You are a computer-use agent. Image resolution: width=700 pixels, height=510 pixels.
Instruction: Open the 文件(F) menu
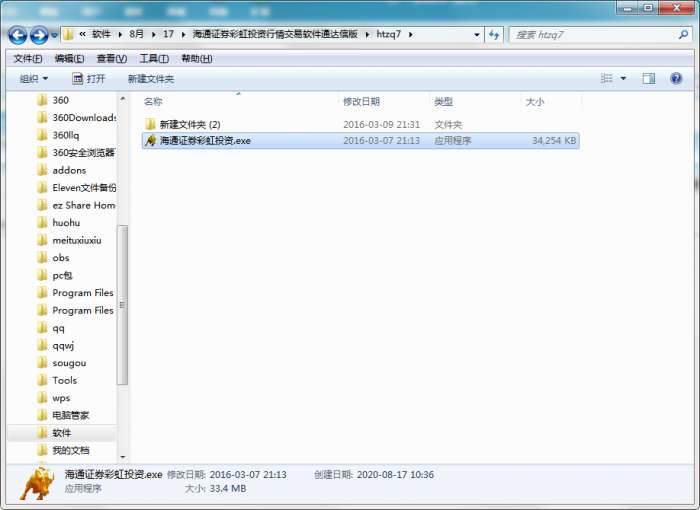(x=28, y=59)
